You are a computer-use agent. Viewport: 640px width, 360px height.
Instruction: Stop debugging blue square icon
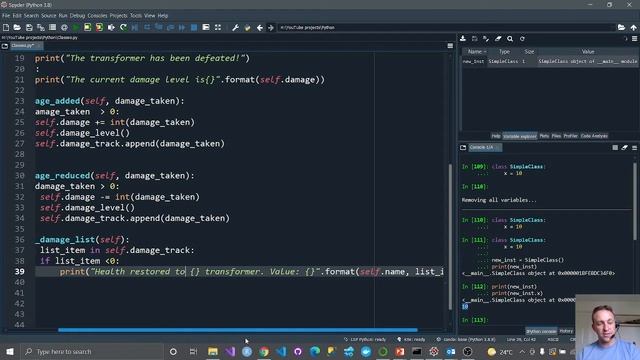click(x=194, y=27)
